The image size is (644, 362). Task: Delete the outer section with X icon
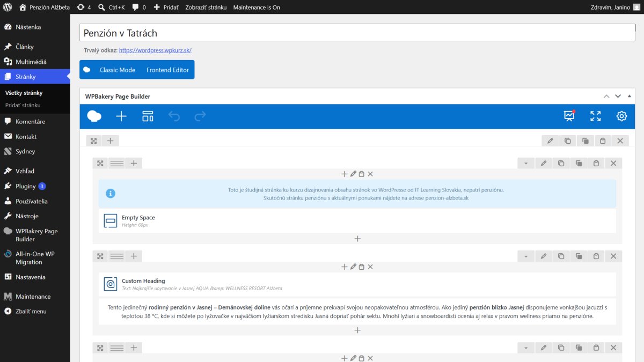(620, 141)
